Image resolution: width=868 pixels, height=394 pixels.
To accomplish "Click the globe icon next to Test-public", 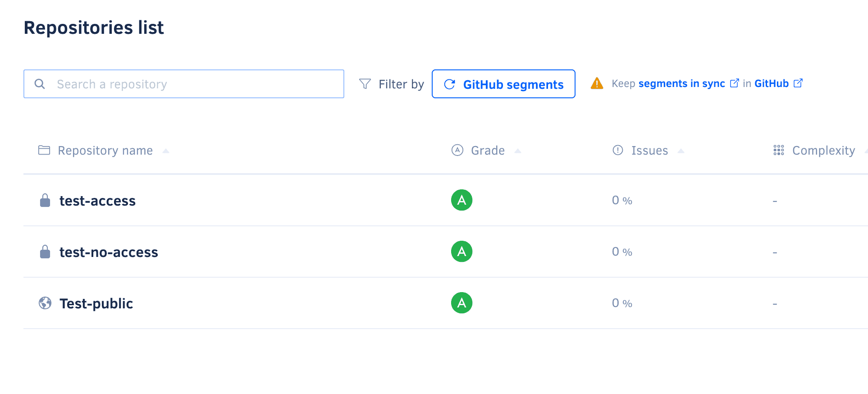I will (45, 303).
